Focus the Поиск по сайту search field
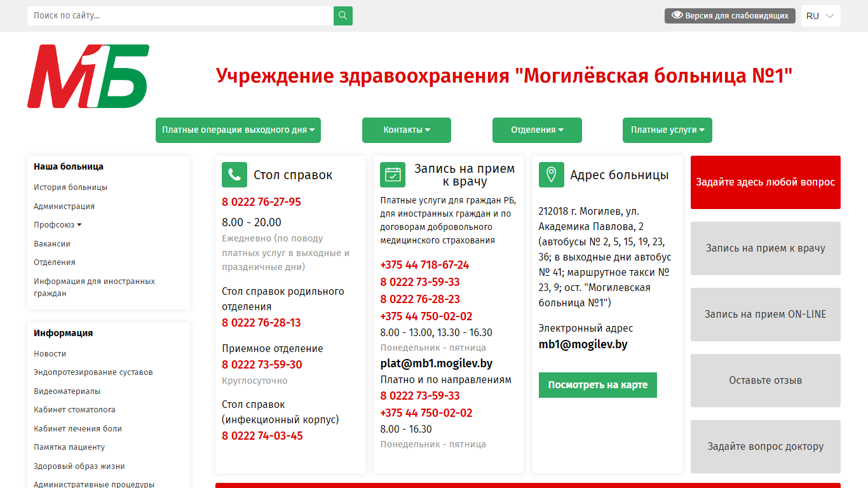Image resolution: width=868 pixels, height=488 pixels. pos(180,16)
